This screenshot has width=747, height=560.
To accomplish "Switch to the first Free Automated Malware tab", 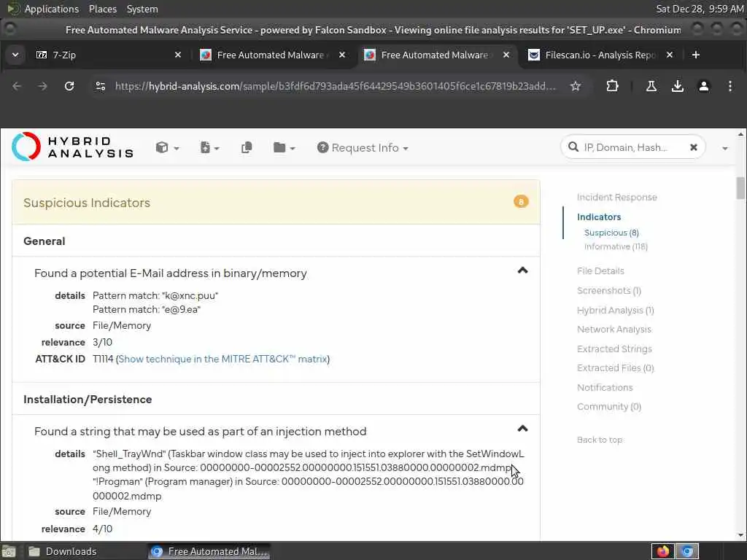I will [x=272, y=55].
